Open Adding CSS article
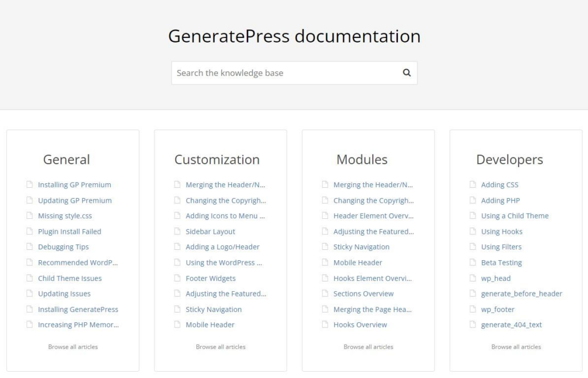 click(x=500, y=184)
